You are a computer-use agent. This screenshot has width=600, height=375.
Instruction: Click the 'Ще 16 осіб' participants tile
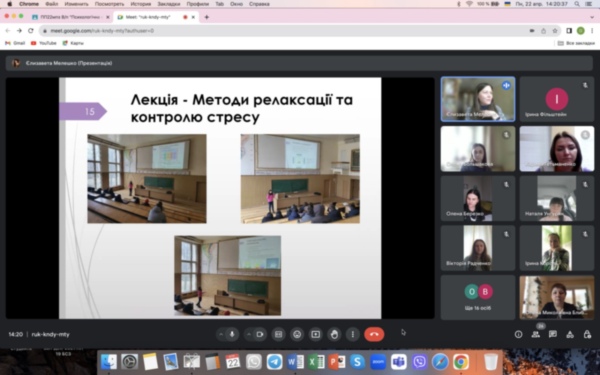478,297
